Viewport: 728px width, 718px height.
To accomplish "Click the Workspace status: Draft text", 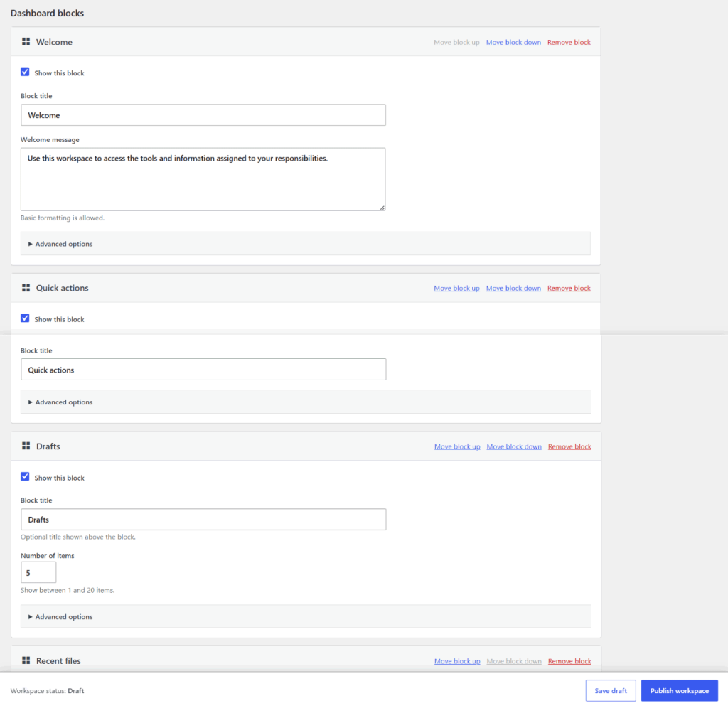I will point(48,690).
